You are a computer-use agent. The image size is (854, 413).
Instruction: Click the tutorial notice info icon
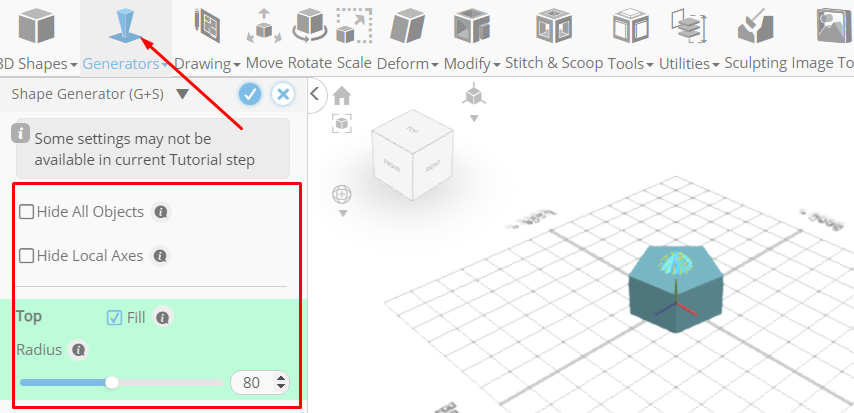pyautogui.click(x=21, y=133)
